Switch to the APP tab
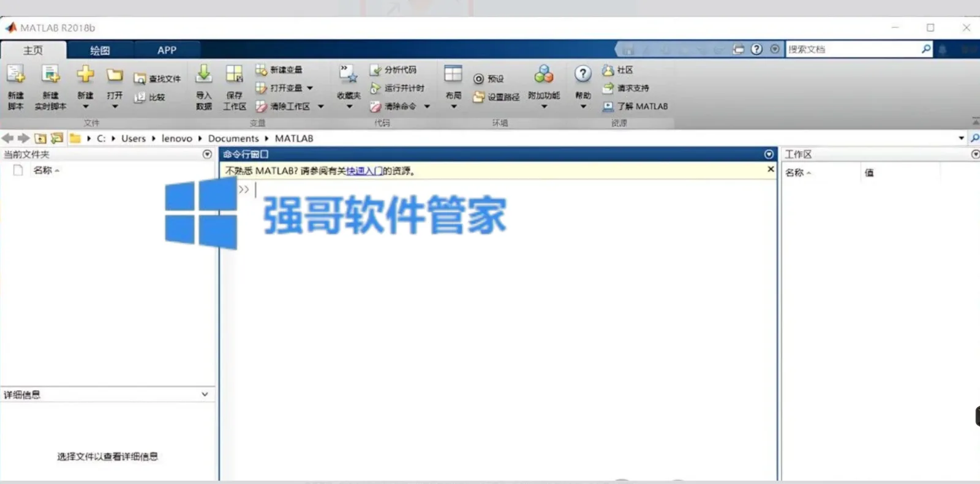 click(167, 50)
